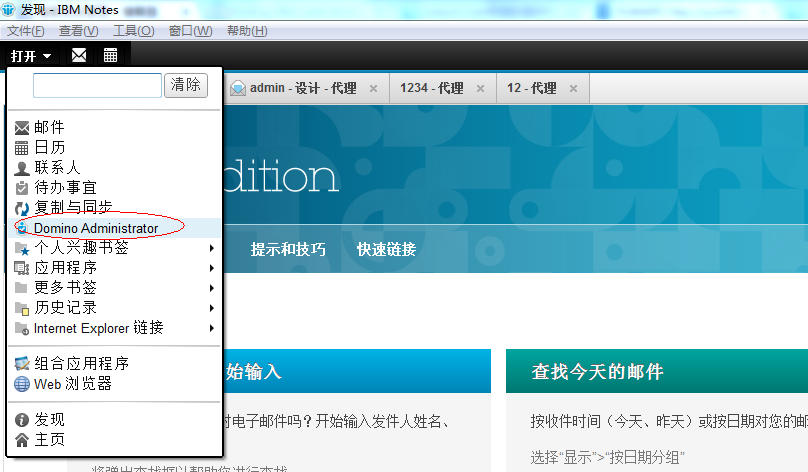The width and height of the screenshot is (808, 472).
Task: Open the 提示和技巧 link
Action: tap(288, 249)
